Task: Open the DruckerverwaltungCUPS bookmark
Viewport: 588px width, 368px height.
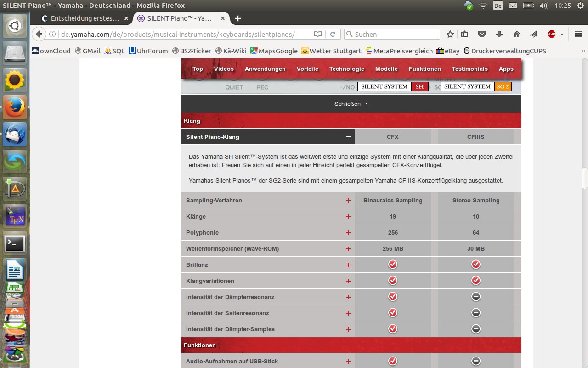Action: coord(505,51)
